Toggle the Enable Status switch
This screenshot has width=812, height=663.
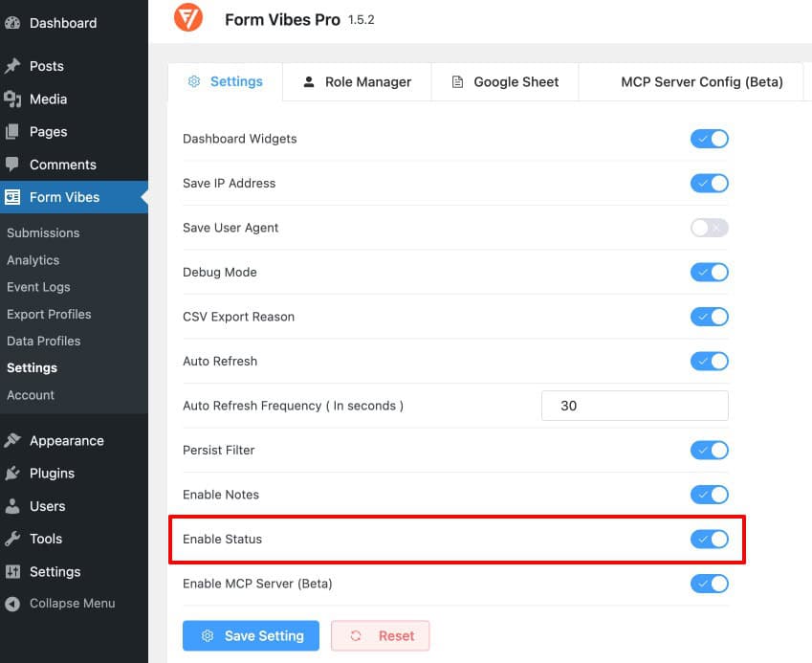coord(710,540)
